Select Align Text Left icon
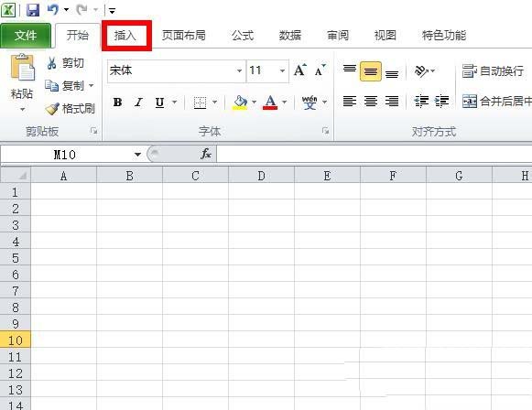 click(x=350, y=101)
